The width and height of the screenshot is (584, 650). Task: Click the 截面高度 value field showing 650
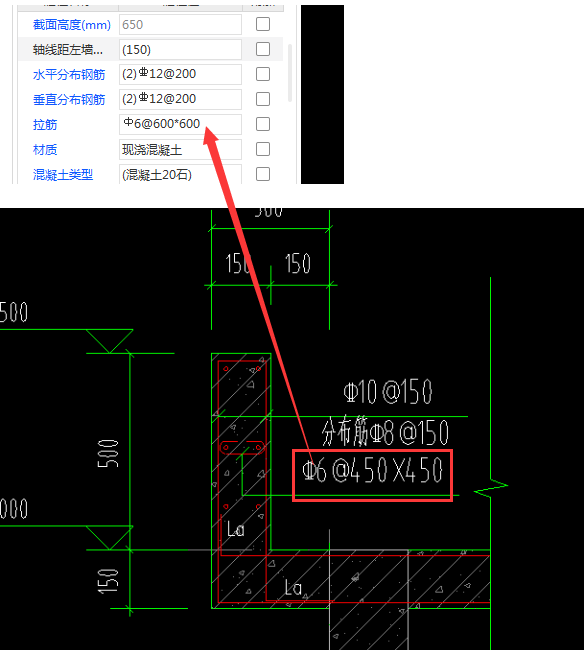pyautogui.click(x=180, y=24)
